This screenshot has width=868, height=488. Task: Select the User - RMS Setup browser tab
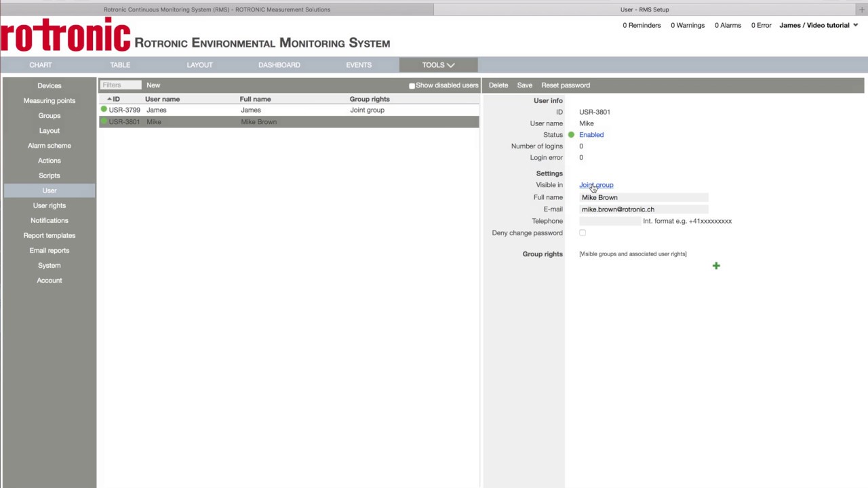(644, 9)
